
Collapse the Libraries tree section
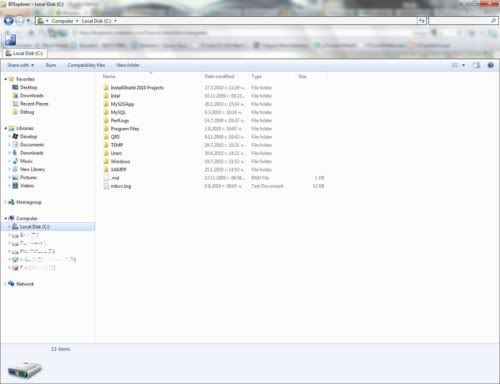[6, 128]
